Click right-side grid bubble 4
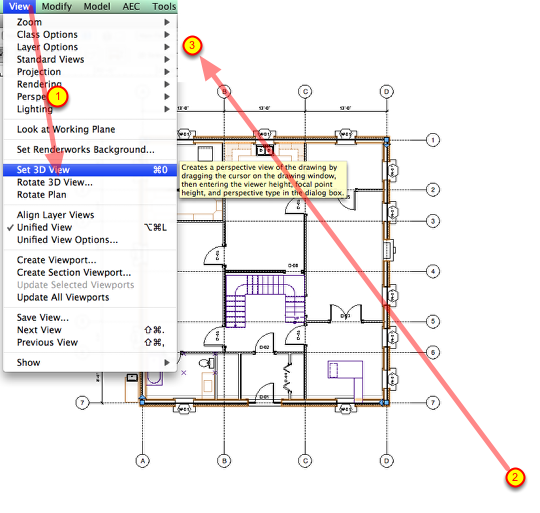This screenshot has height=513, width=540. coord(433,271)
